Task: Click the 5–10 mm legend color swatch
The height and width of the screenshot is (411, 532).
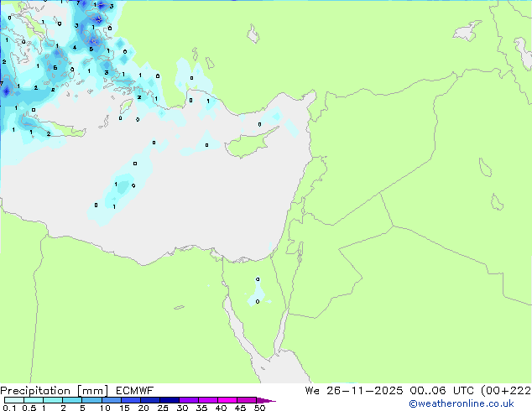Action: (x=91, y=400)
